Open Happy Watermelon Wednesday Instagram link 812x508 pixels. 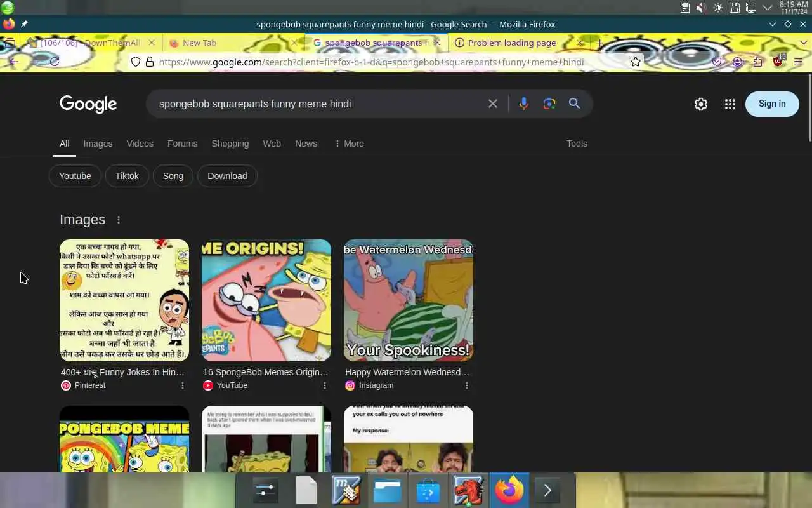click(407, 372)
